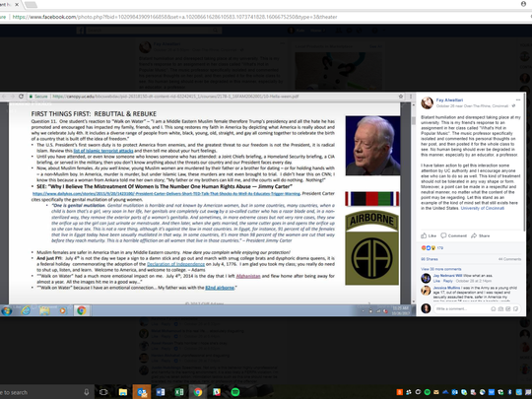
Task: Add a sticker to the comment
Action: [x=515, y=308]
